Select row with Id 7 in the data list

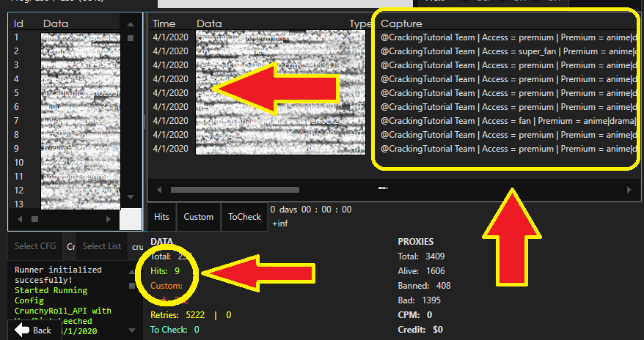point(67,121)
